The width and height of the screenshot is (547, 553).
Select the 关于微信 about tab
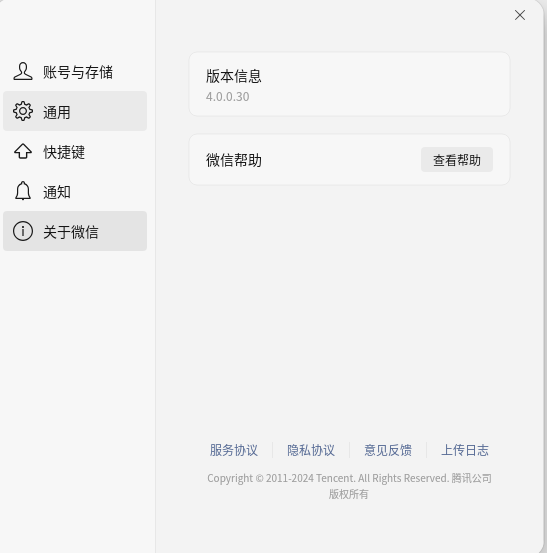click(x=75, y=231)
